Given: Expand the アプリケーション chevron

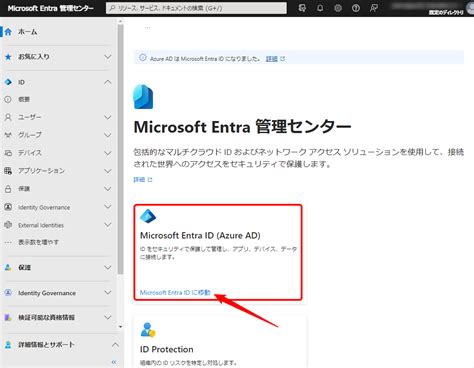Looking at the screenshot, I should pos(107,171).
